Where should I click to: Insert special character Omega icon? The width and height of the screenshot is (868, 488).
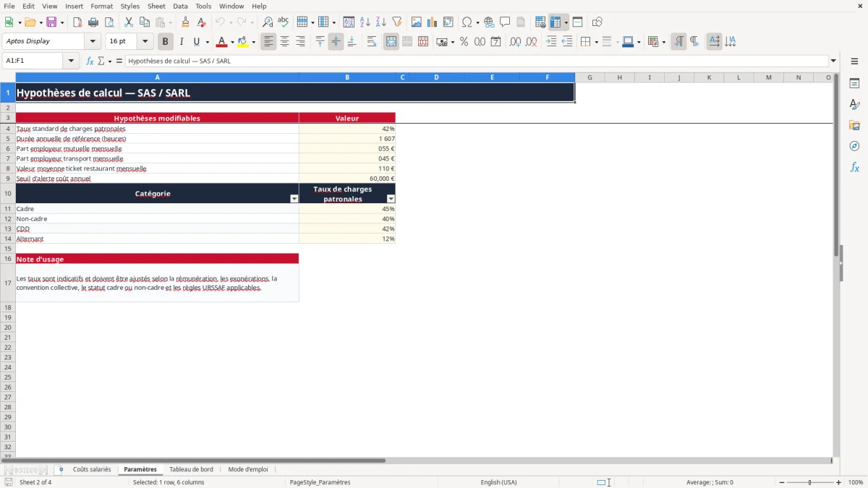[467, 22]
